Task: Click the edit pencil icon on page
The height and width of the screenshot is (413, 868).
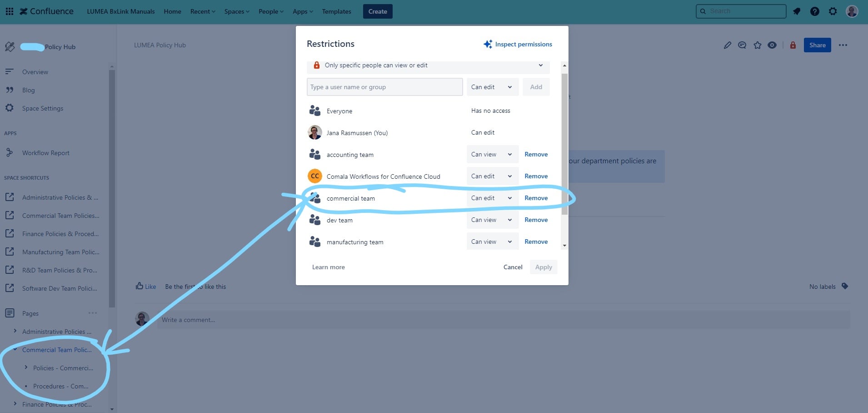Action: point(728,45)
